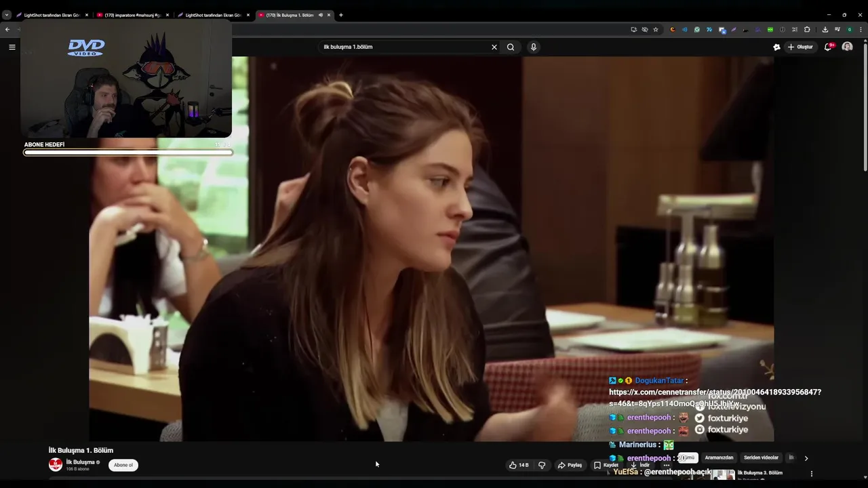
Task: Save the video with the Kaydet button
Action: click(606, 465)
